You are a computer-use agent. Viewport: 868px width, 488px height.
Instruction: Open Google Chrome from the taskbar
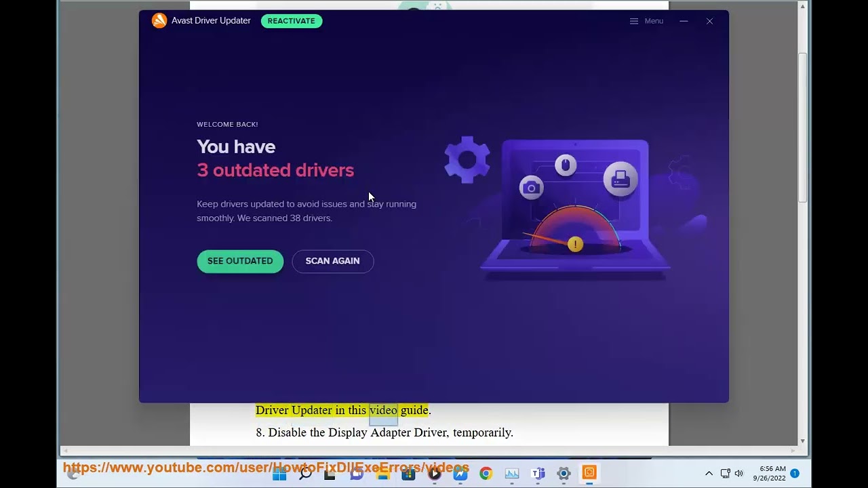[486, 474]
